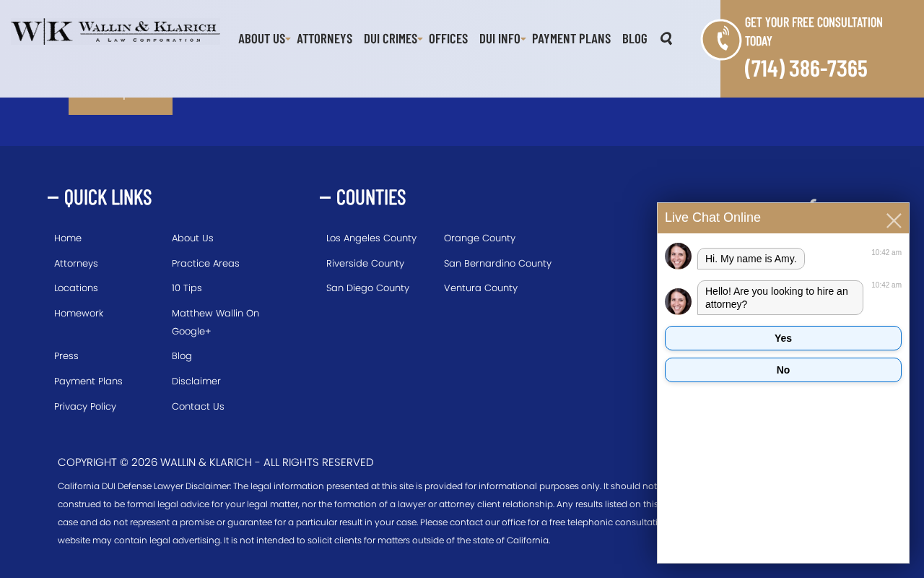Click Amy's avatar beside the hiring question
The image size is (924, 578).
[x=678, y=301]
